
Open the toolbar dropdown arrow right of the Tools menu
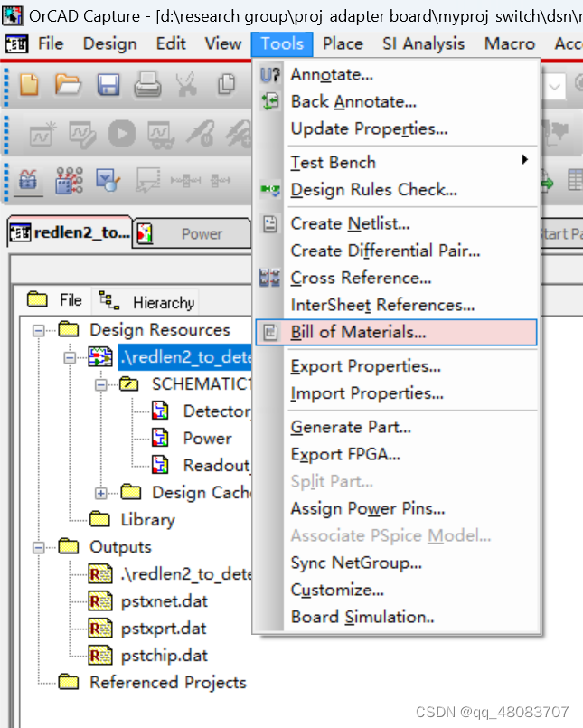click(555, 87)
